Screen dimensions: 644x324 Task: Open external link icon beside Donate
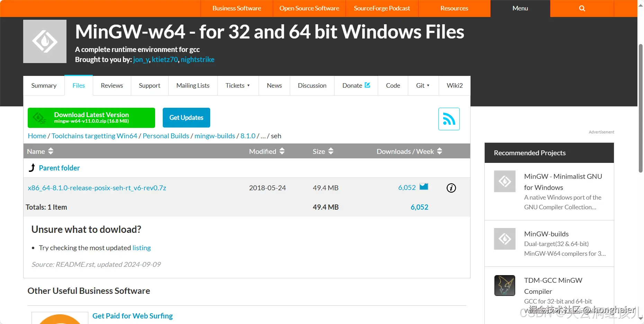[x=367, y=85]
